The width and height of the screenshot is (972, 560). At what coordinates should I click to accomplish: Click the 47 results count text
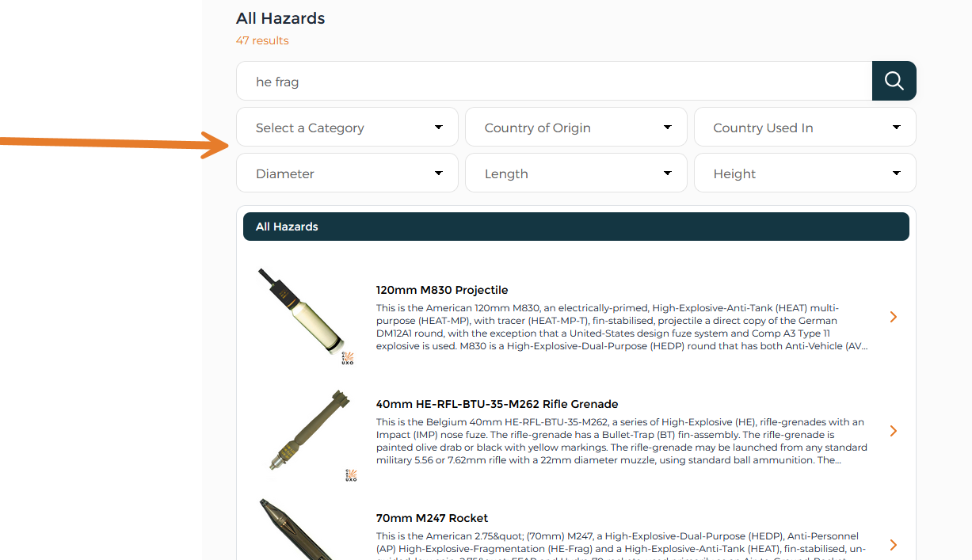pyautogui.click(x=262, y=40)
